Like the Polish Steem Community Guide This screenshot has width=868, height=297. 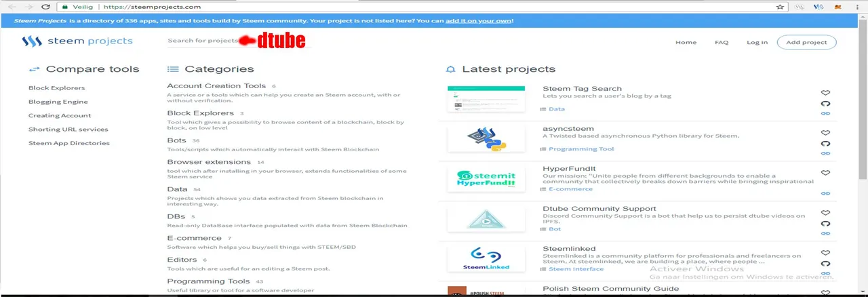click(825, 292)
